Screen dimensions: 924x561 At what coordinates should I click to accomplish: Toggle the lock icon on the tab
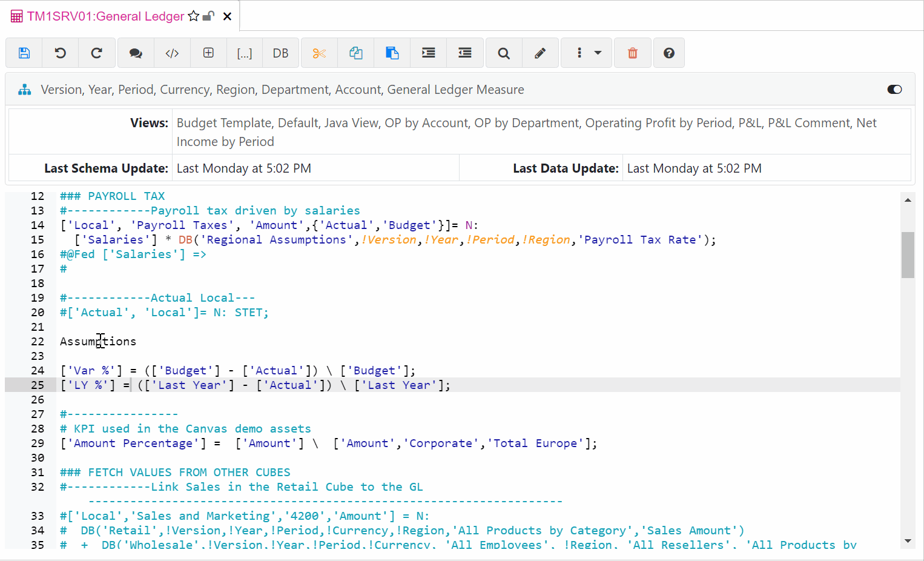(208, 16)
